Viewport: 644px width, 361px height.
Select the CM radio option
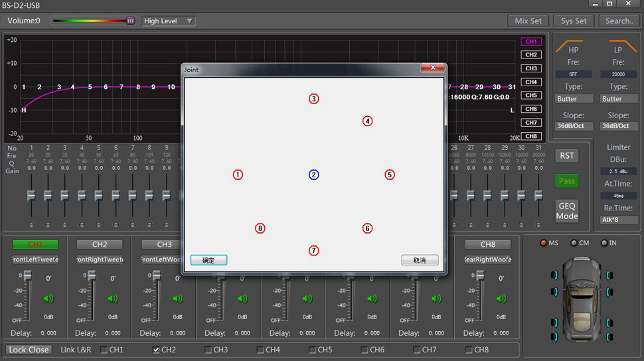574,243
